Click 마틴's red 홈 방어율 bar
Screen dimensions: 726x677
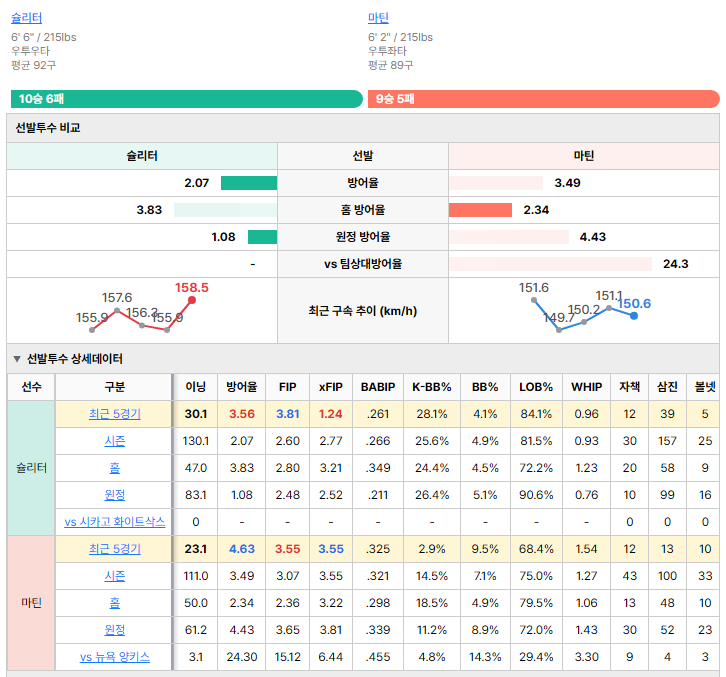[x=480, y=210]
